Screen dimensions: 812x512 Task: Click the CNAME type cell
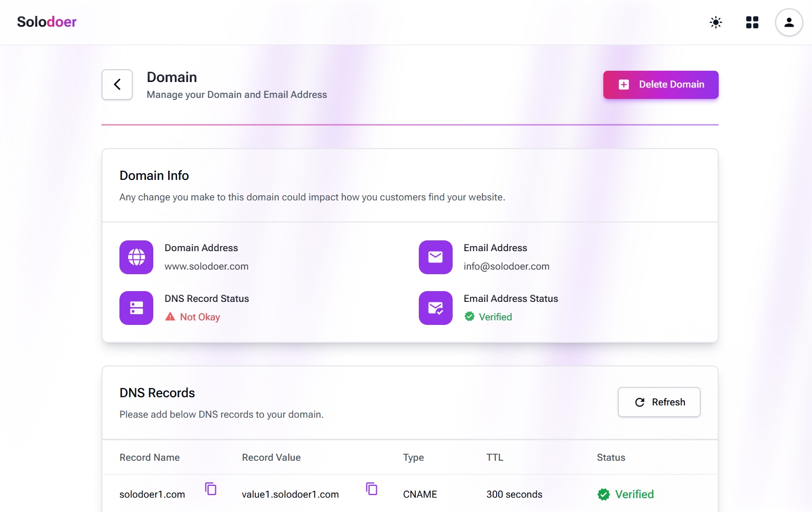point(420,495)
